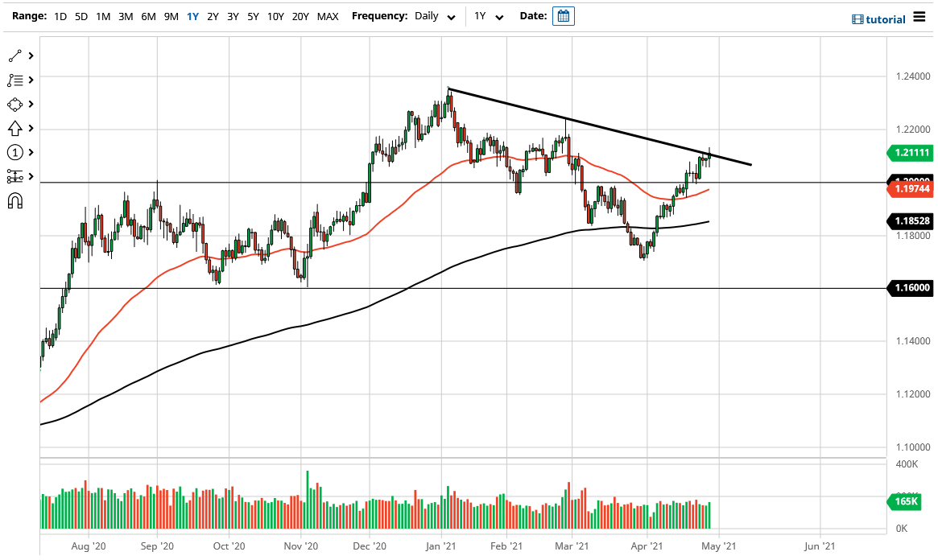Image resolution: width=938 pixels, height=560 pixels.
Task: Click the Aug '20 date axis label
Action: coord(89,546)
